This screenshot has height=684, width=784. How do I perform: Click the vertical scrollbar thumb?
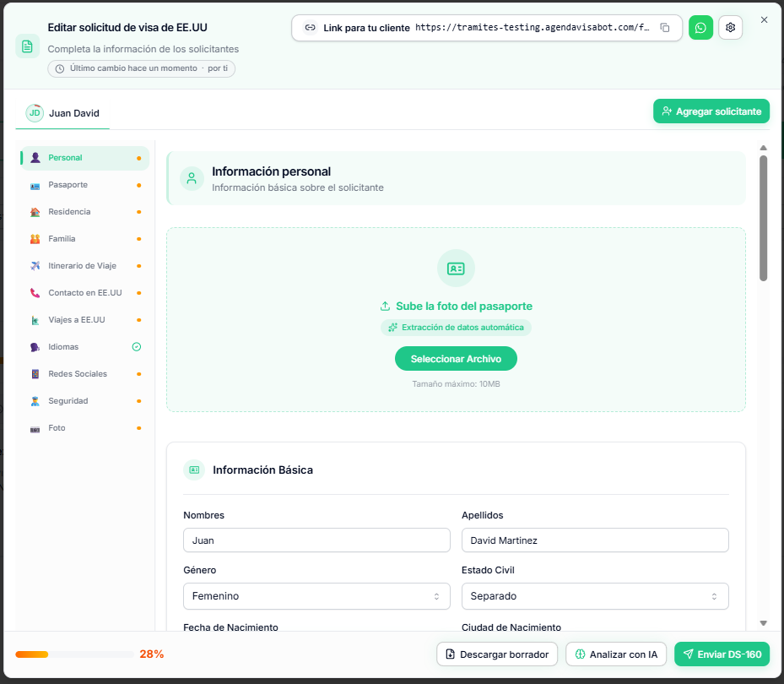pyautogui.click(x=763, y=218)
